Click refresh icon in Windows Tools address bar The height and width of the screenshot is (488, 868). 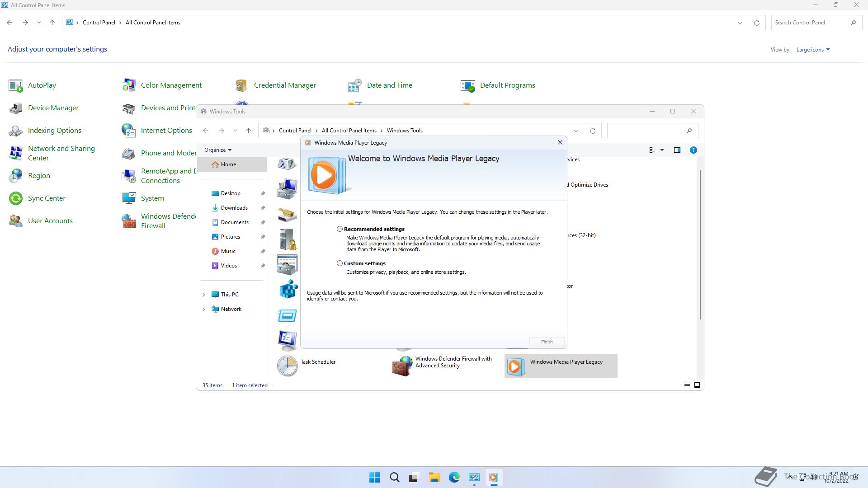pyautogui.click(x=592, y=131)
